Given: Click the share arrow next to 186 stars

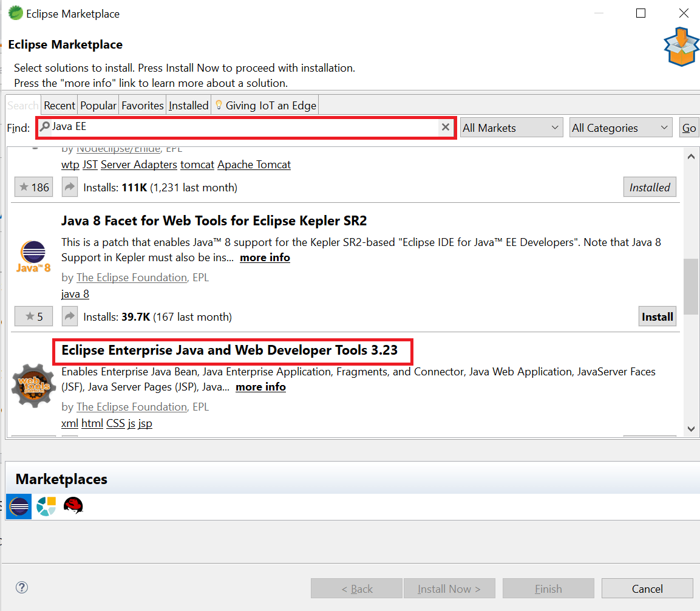Looking at the screenshot, I should 70,187.
